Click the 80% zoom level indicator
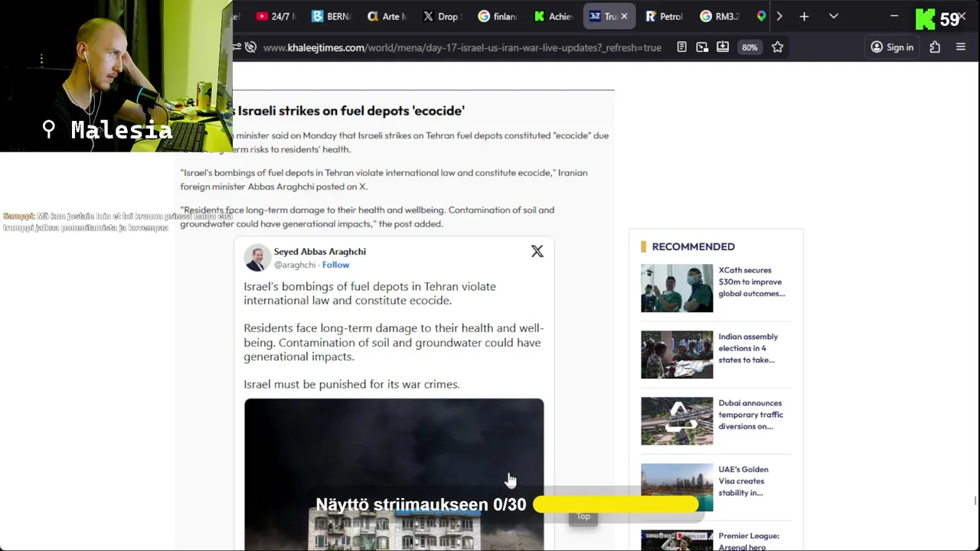Viewport: 980px width, 551px height. 750,47
